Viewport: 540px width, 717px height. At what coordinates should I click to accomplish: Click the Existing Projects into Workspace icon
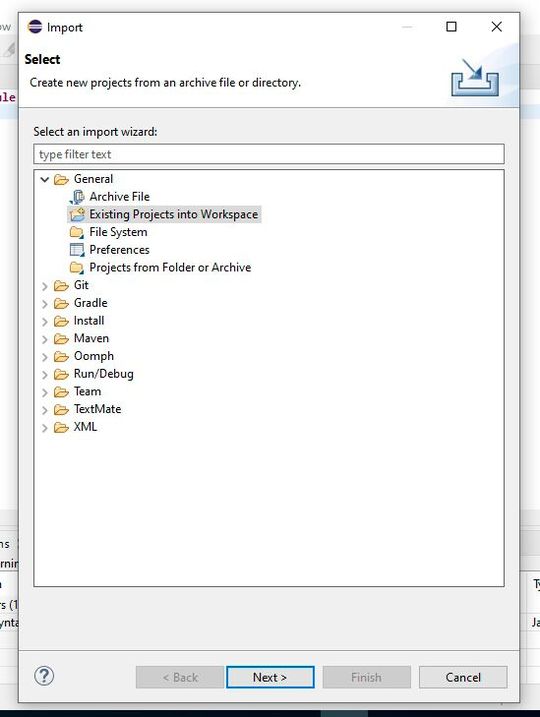tap(77, 214)
